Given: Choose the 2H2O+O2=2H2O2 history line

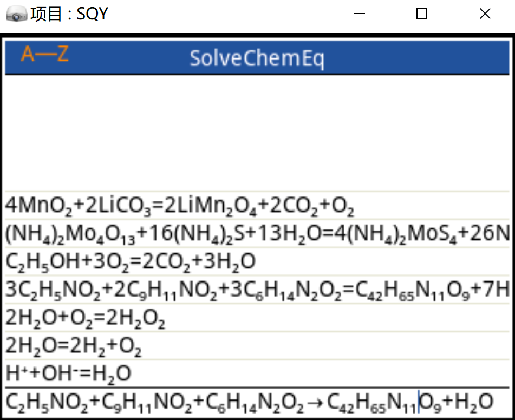Looking at the screenshot, I should [x=257, y=318].
